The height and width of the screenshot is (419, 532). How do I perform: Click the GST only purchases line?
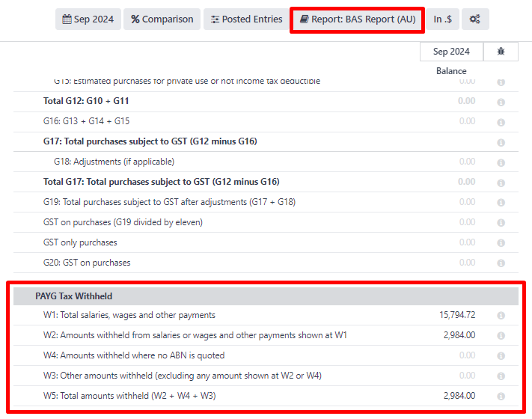point(80,242)
